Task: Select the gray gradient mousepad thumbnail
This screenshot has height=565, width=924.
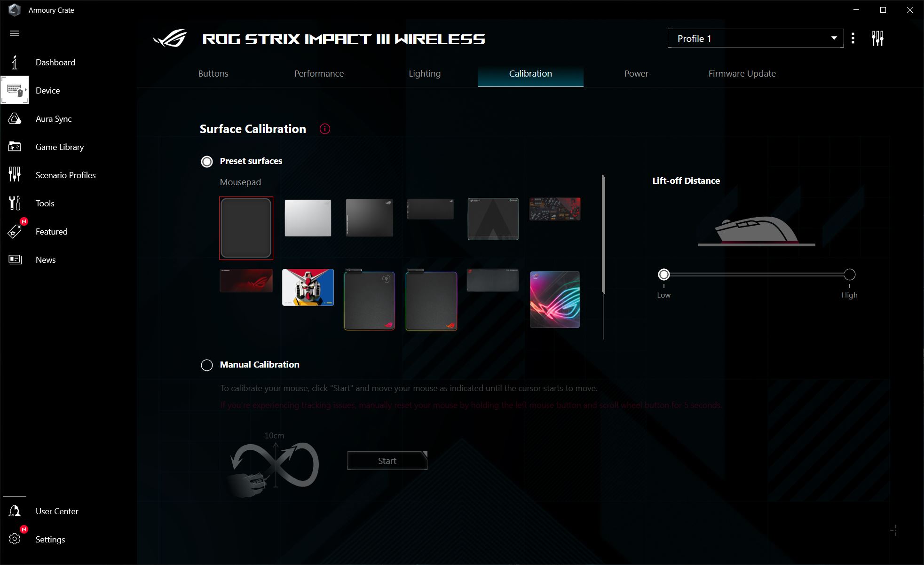Action: 370,217
